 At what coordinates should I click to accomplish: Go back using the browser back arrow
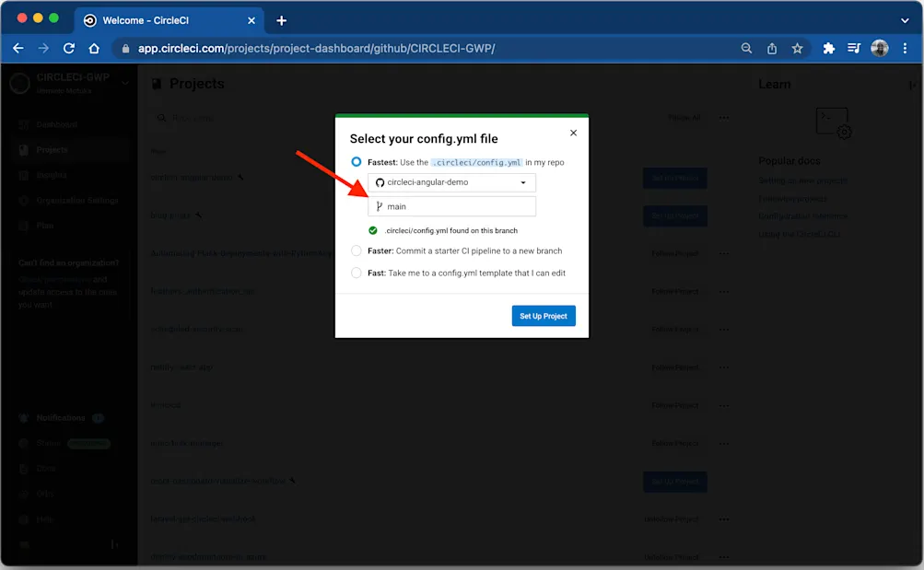[18, 48]
